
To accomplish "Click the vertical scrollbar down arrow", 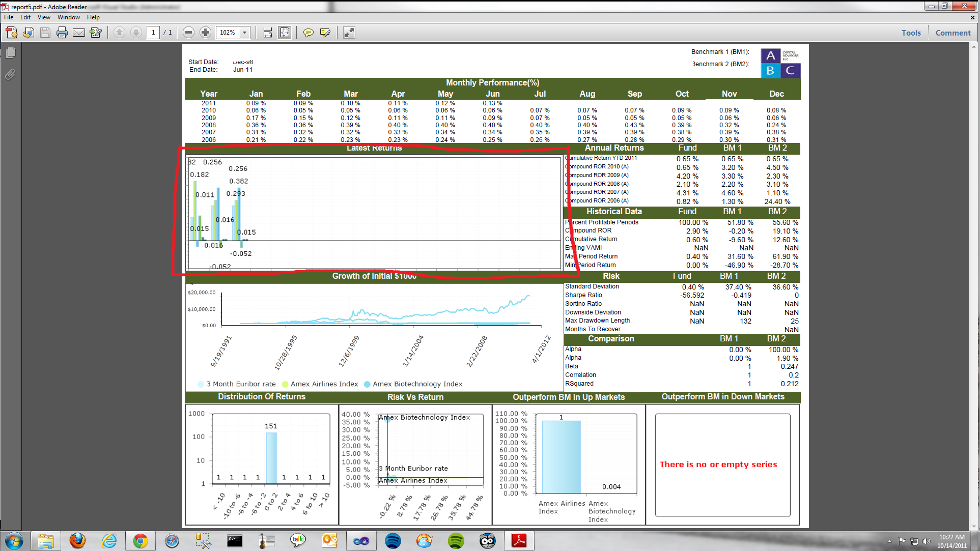I will point(974,527).
